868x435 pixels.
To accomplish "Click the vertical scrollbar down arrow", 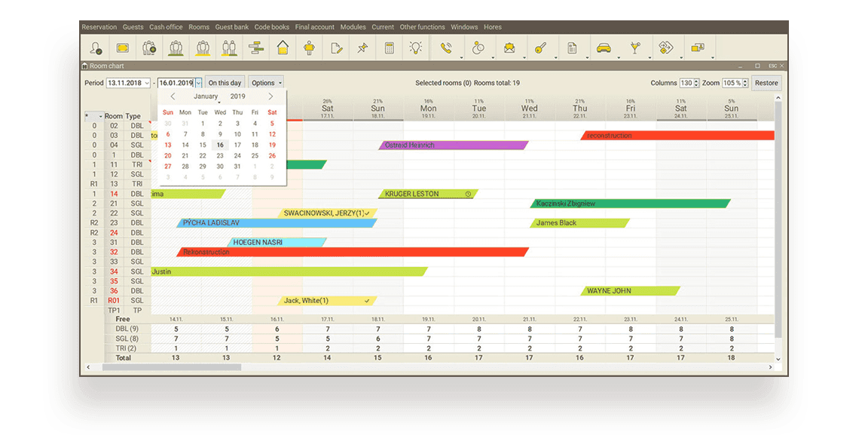I will [x=778, y=359].
